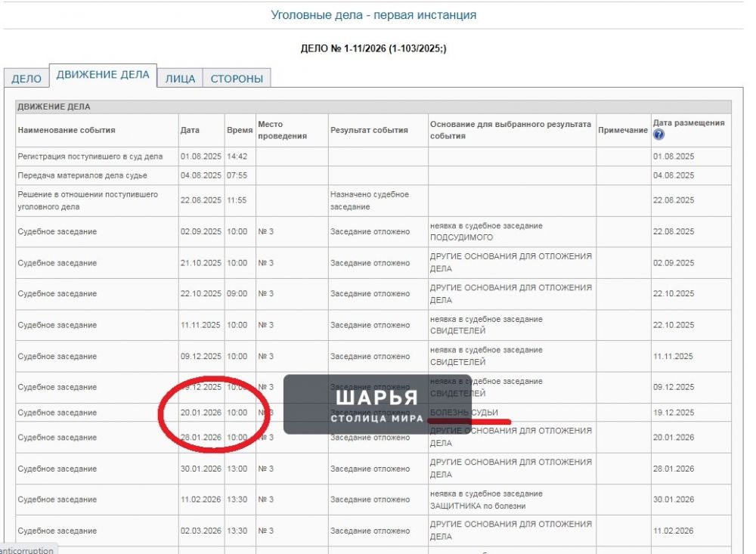Switch to the ЛИЦА tab
756x554 pixels.
coord(180,79)
